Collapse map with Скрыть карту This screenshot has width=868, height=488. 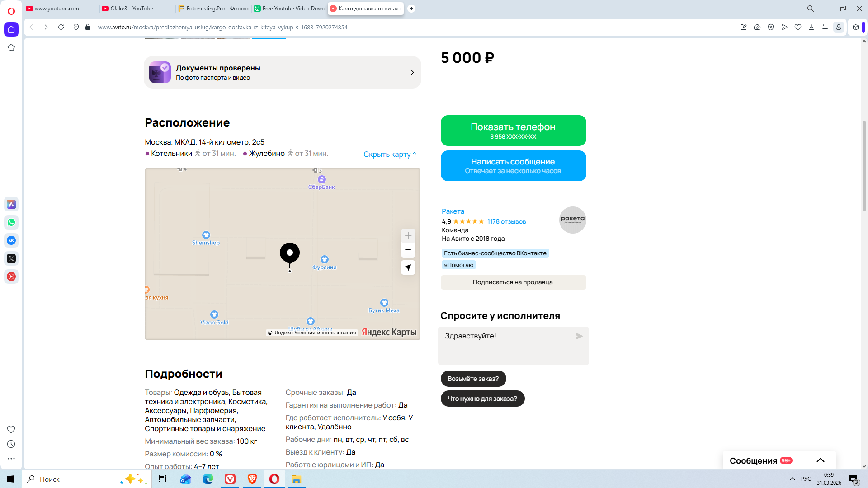pyautogui.click(x=389, y=154)
